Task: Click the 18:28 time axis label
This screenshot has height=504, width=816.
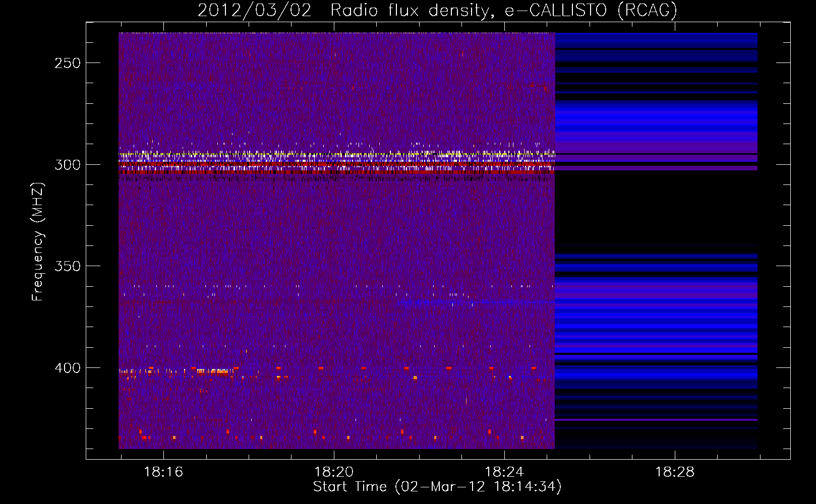Action: click(x=675, y=472)
